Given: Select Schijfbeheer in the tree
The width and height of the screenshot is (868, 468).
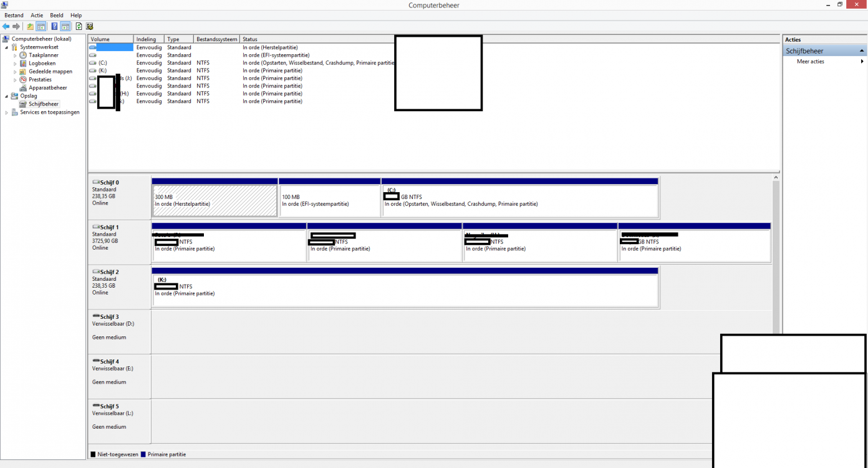Looking at the screenshot, I should (39, 104).
